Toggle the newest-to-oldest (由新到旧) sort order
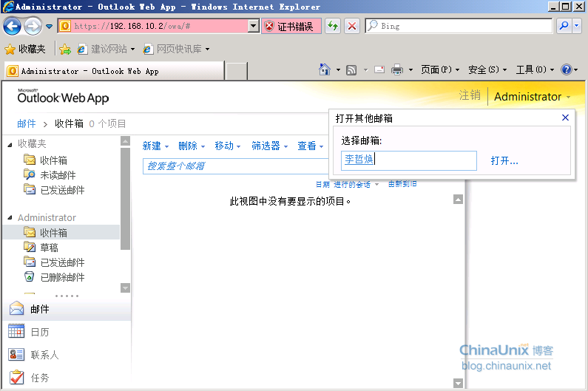Viewport: 588px width, 391px height. (x=402, y=184)
